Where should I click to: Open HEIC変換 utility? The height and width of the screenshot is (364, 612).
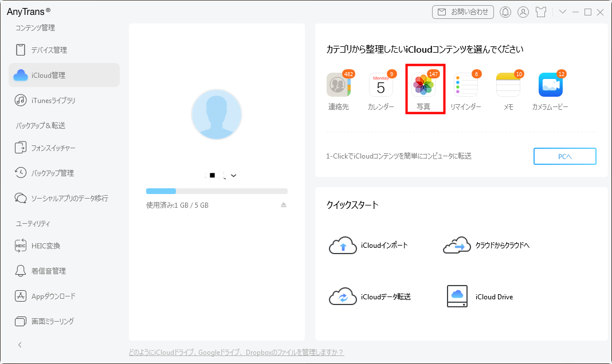(x=64, y=246)
